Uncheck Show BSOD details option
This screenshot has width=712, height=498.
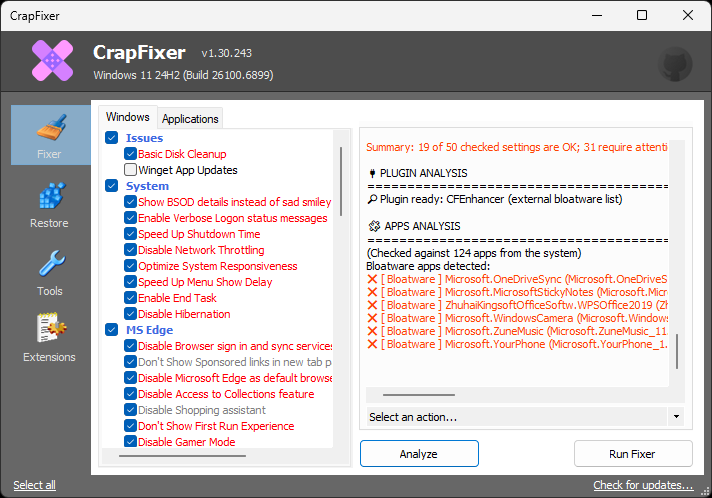(130, 202)
